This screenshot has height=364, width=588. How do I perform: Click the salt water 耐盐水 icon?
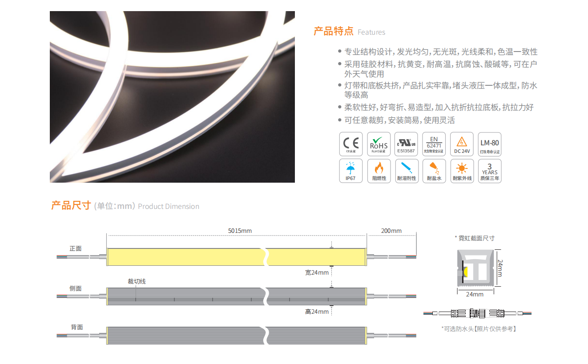pos(434,171)
